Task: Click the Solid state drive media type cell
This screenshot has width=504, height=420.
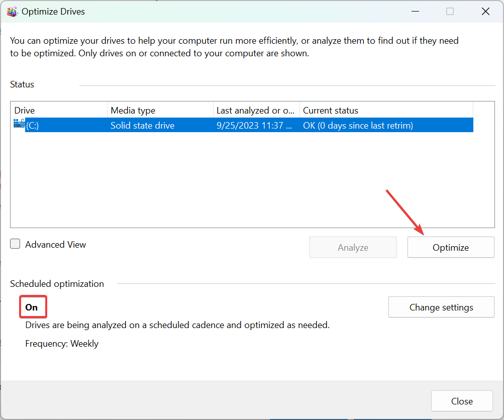Action: pos(142,125)
